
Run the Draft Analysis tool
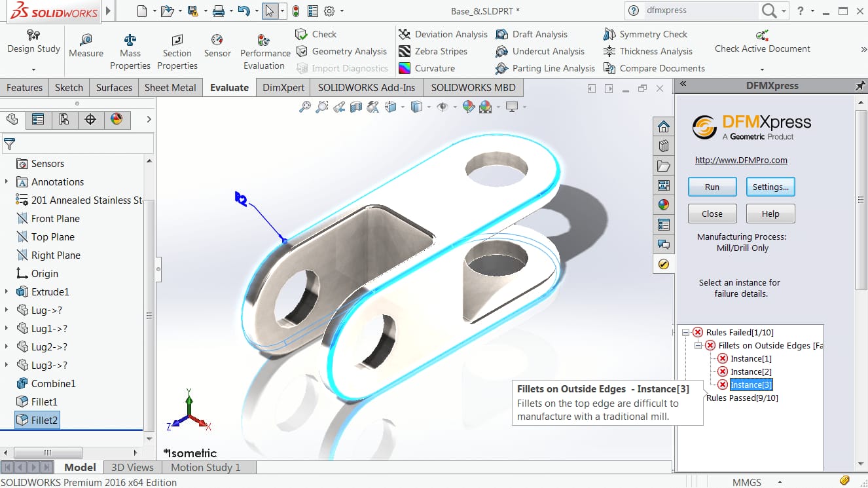(x=543, y=33)
